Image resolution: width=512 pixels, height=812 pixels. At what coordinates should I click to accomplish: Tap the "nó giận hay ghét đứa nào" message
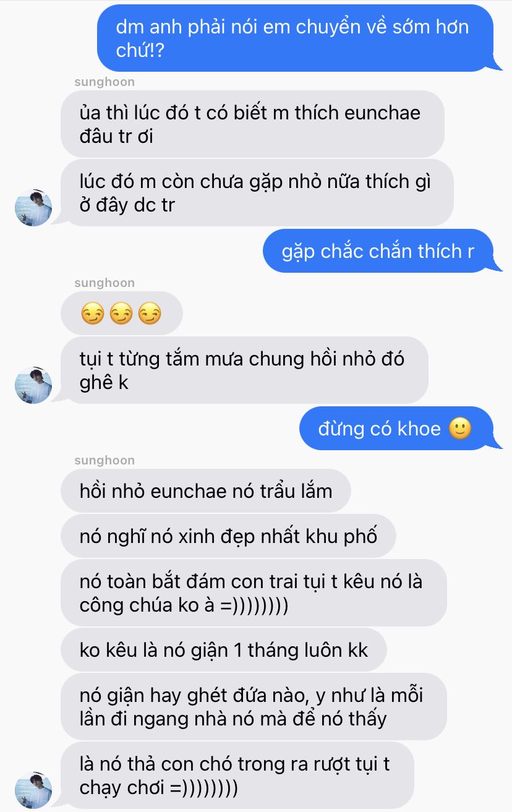click(x=254, y=707)
